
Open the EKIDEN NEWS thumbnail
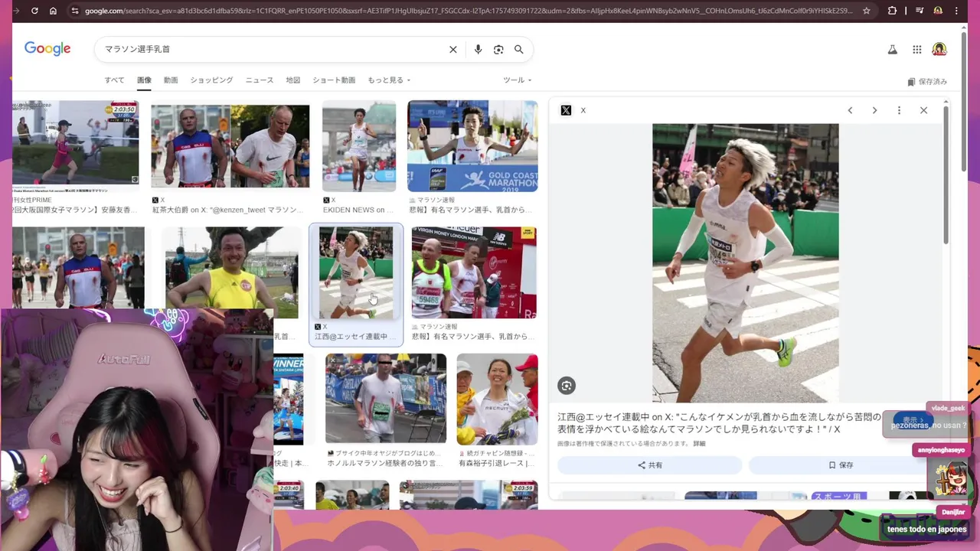359,146
